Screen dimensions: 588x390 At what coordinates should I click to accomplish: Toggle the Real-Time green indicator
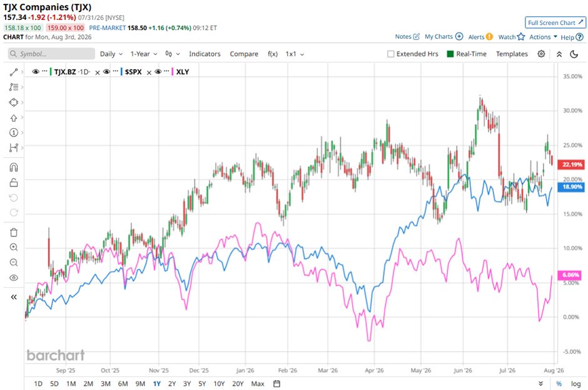pyautogui.click(x=450, y=54)
